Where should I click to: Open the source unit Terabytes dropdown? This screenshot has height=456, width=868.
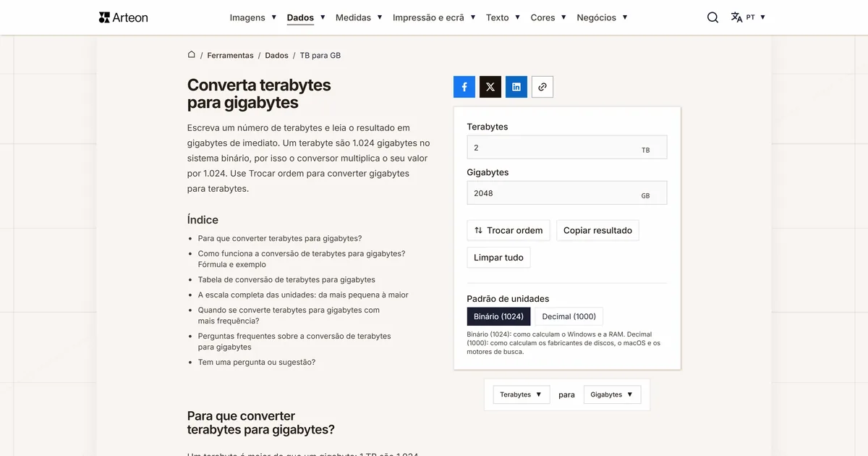point(522,394)
